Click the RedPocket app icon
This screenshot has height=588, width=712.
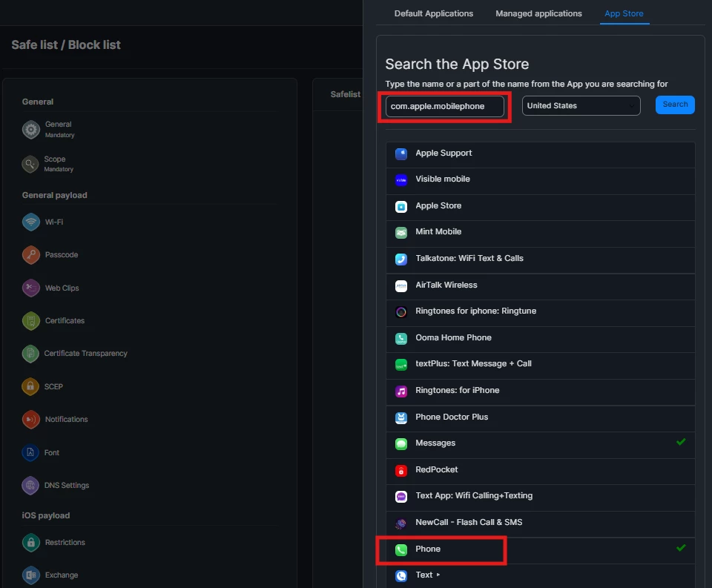401,470
